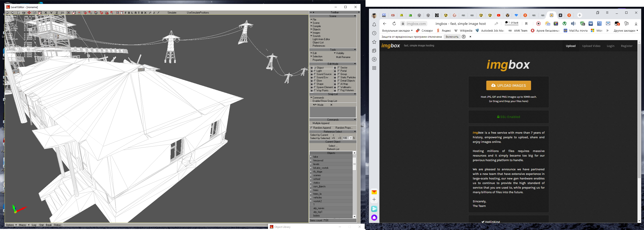Open the page translate icon in address bar

coord(496,24)
